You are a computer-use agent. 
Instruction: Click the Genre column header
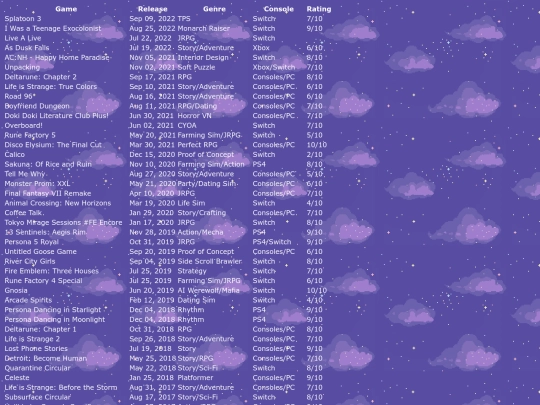click(214, 9)
